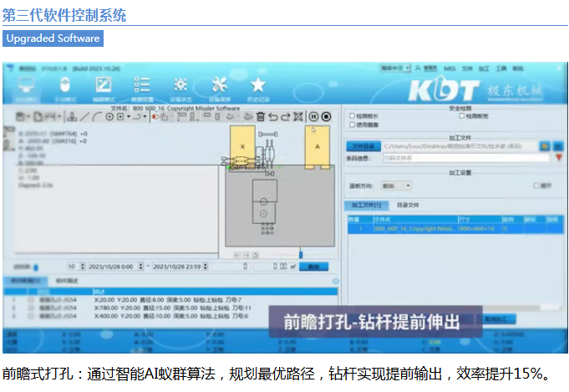This screenshot has height=392, width=569.
Task: Switch to the machining files [1] tab
Action: coord(366,205)
